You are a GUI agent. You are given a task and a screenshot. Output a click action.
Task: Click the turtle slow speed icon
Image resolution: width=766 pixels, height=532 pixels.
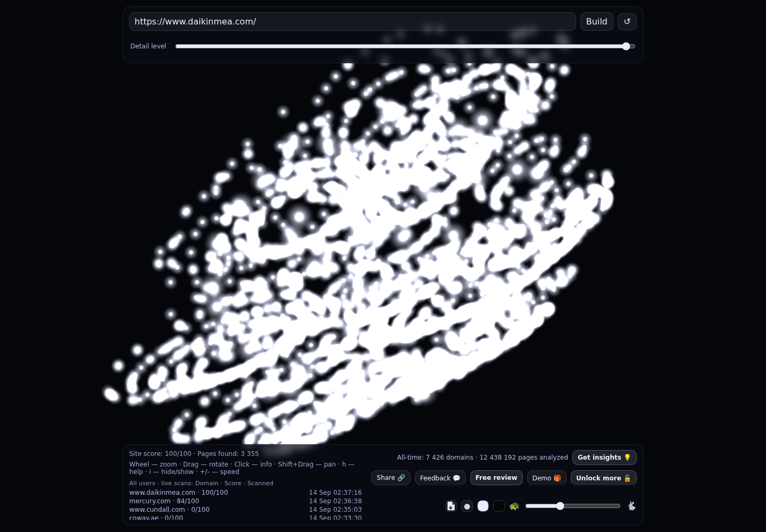pyautogui.click(x=514, y=506)
